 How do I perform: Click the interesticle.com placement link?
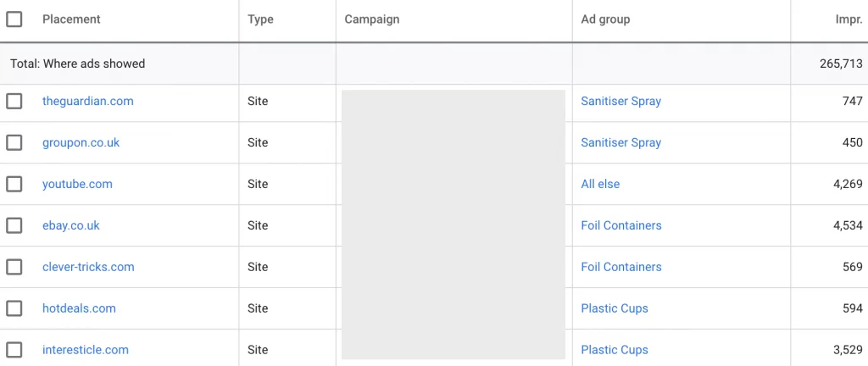[x=86, y=349]
